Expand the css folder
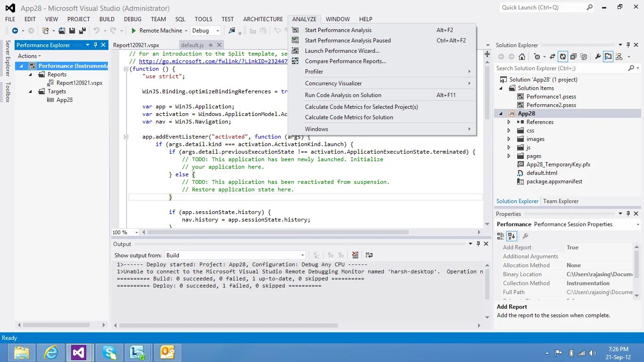Viewport: 644px width, 362px height. tap(509, 131)
